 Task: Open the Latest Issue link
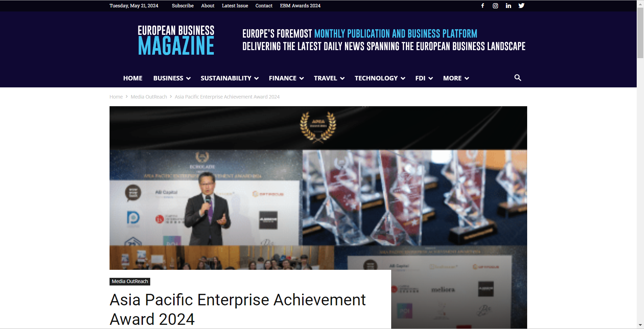coord(235,6)
